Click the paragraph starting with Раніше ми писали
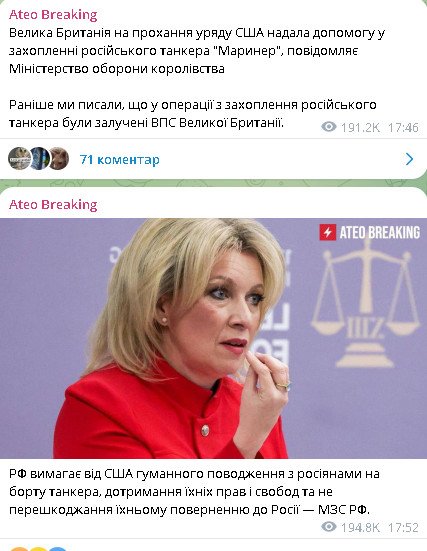This screenshot has height=551, width=427. [193, 114]
